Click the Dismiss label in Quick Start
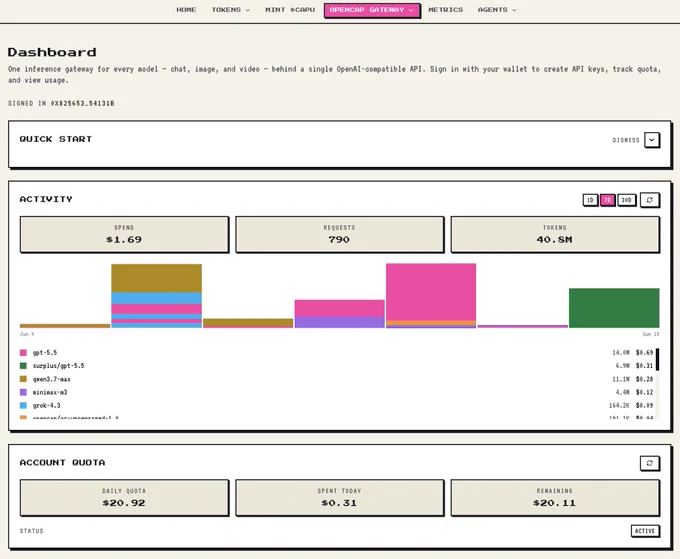 626,140
